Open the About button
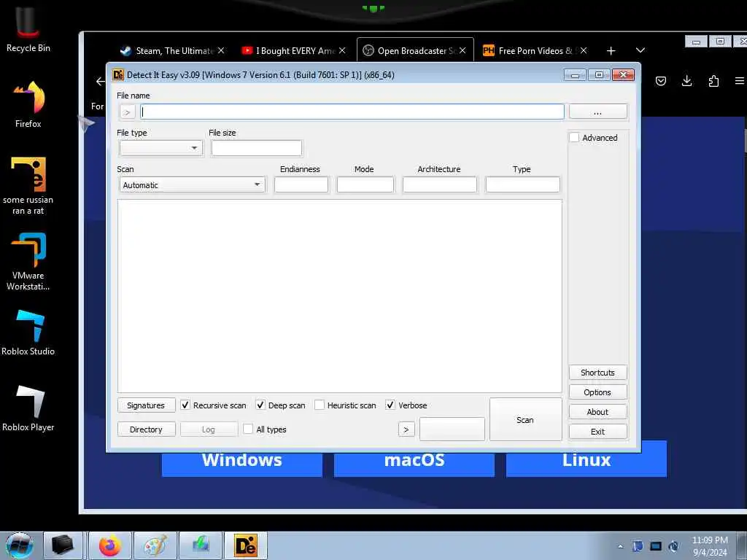 598,412
